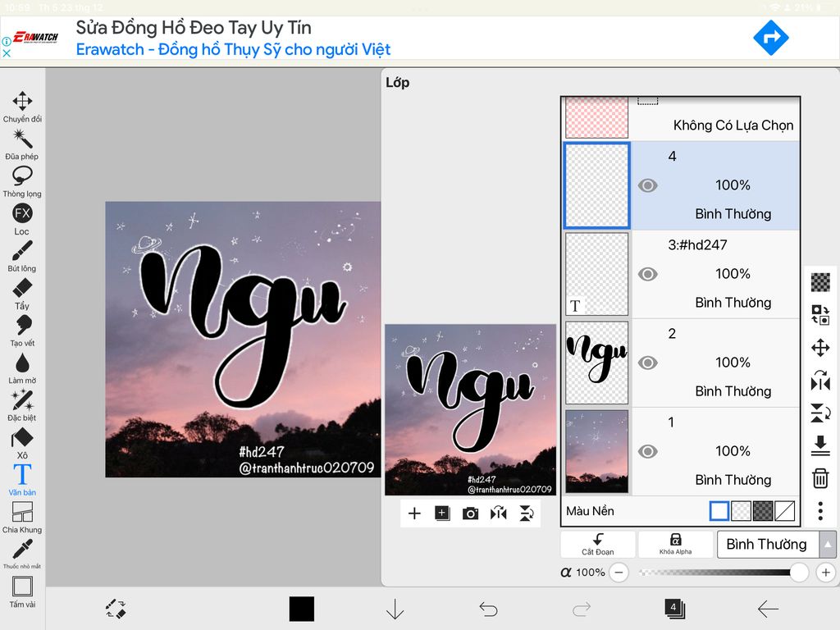The width and height of the screenshot is (840, 630).
Task: Tap the brush/eraser swap icon
Action: coord(116,609)
